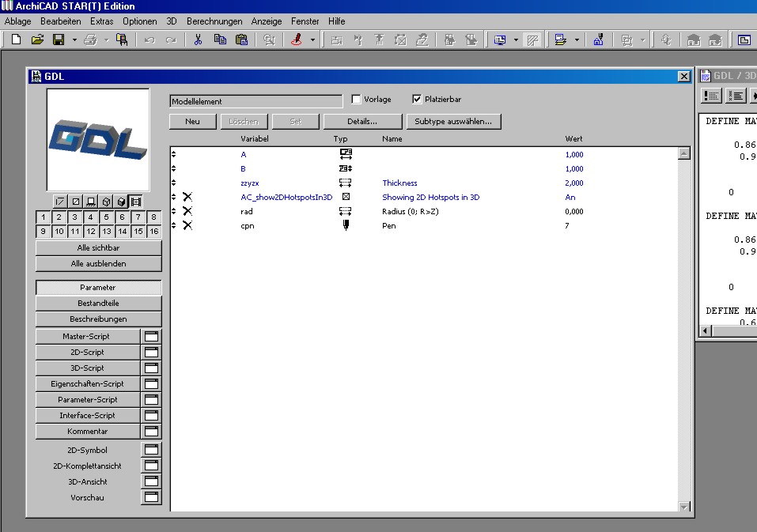Open the layers icon dropdown arrow
Image resolution: width=757 pixels, height=532 pixels.
tap(577, 40)
